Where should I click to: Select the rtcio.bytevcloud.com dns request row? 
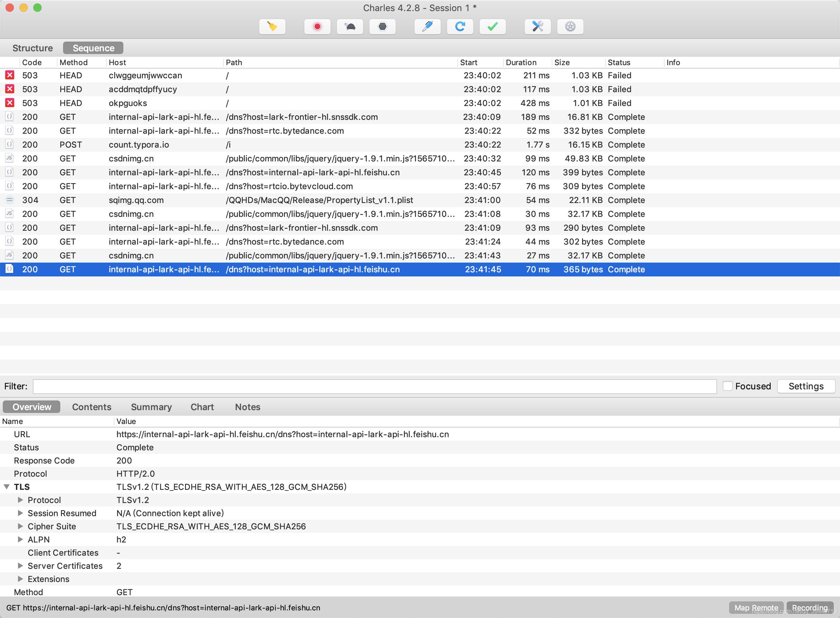tap(420, 186)
